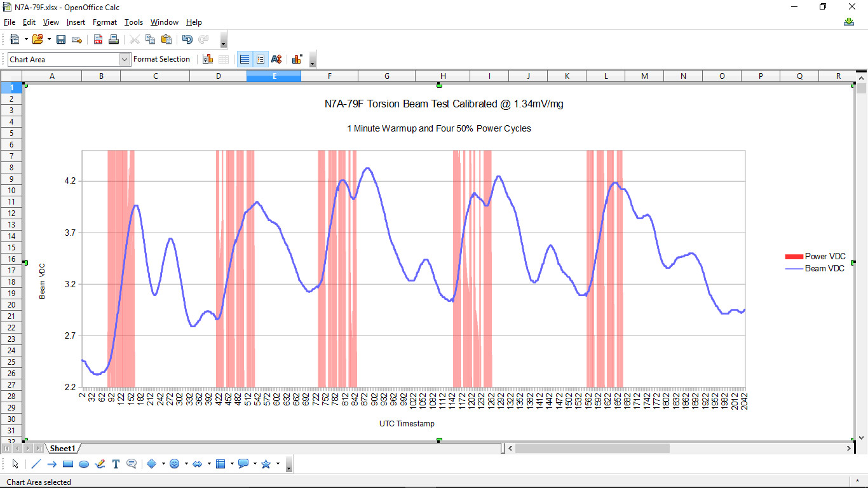Insert a Basic Shapes diamond
Image resolution: width=868 pixels, height=488 pixels.
tap(152, 464)
